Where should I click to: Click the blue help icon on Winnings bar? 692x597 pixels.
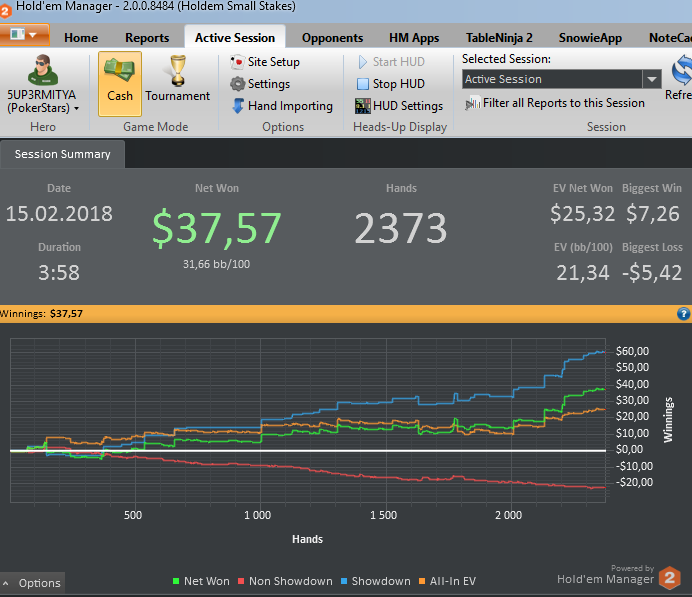[x=683, y=313]
